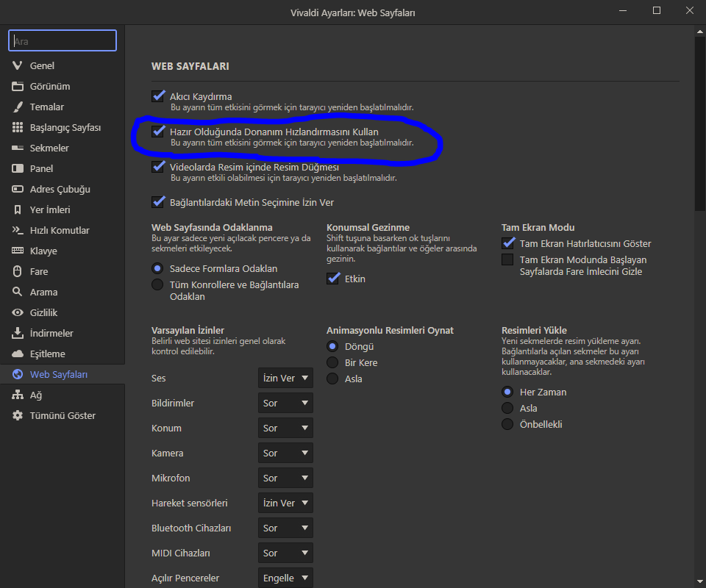Select the Başlangıç Sayfası grid icon
706x588 pixels.
click(17, 127)
